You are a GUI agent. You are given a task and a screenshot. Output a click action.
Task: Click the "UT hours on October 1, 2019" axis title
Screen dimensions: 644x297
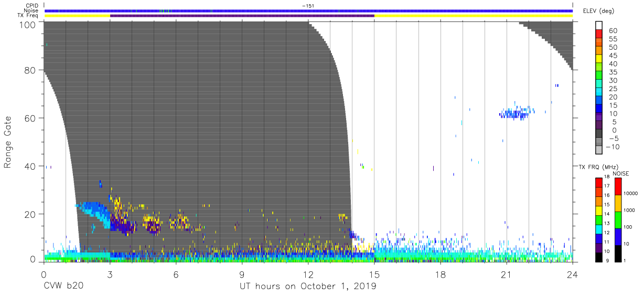click(x=308, y=287)
